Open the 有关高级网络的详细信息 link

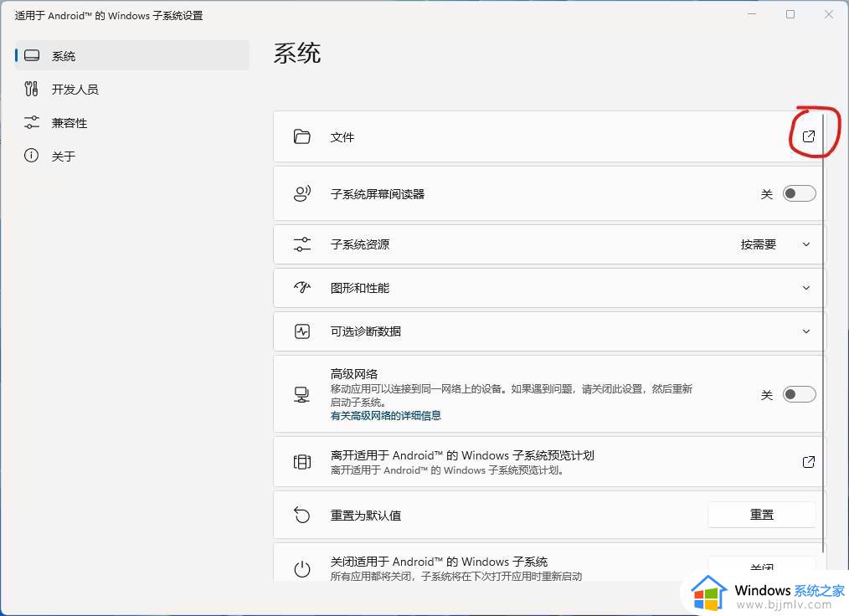pyautogui.click(x=385, y=416)
